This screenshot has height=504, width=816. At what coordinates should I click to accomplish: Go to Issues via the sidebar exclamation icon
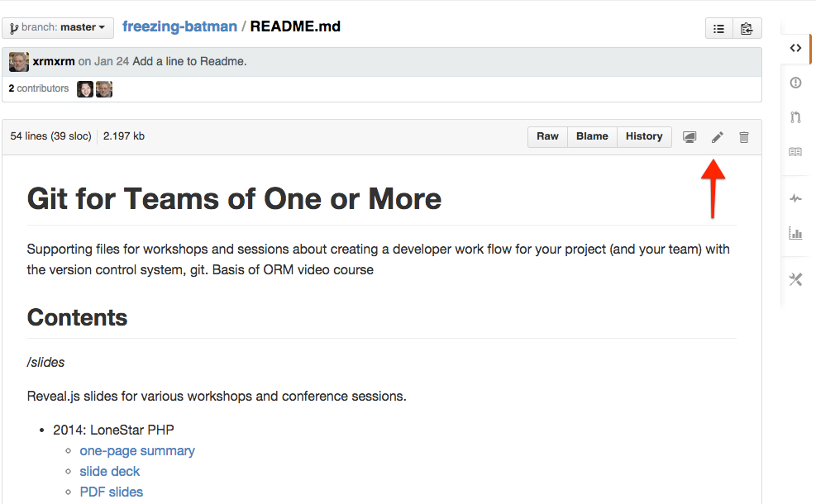[x=795, y=83]
